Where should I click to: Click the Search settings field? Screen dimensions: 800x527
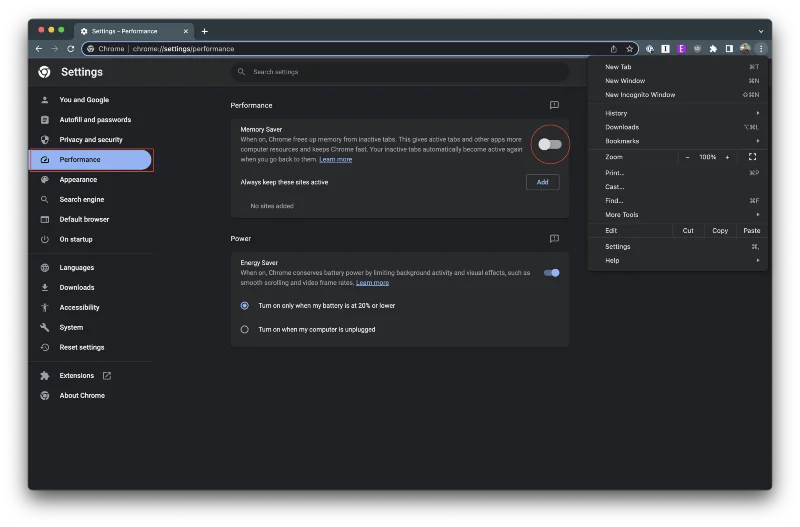tap(400, 72)
